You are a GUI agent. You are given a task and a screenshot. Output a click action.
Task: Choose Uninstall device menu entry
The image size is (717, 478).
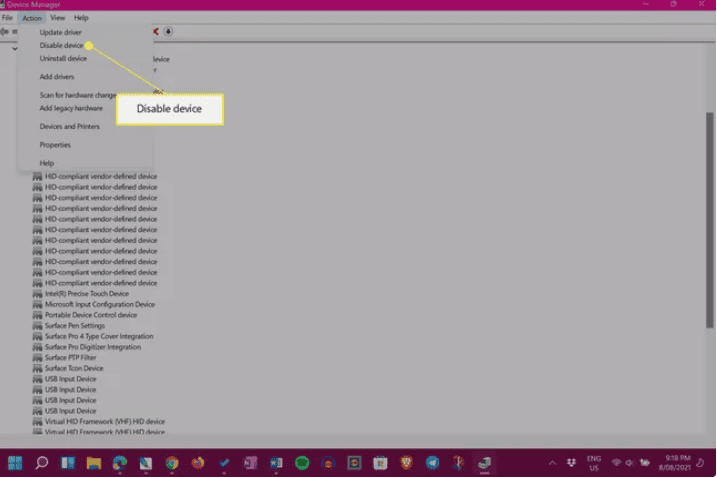pyautogui.click(x=63, y=58)
